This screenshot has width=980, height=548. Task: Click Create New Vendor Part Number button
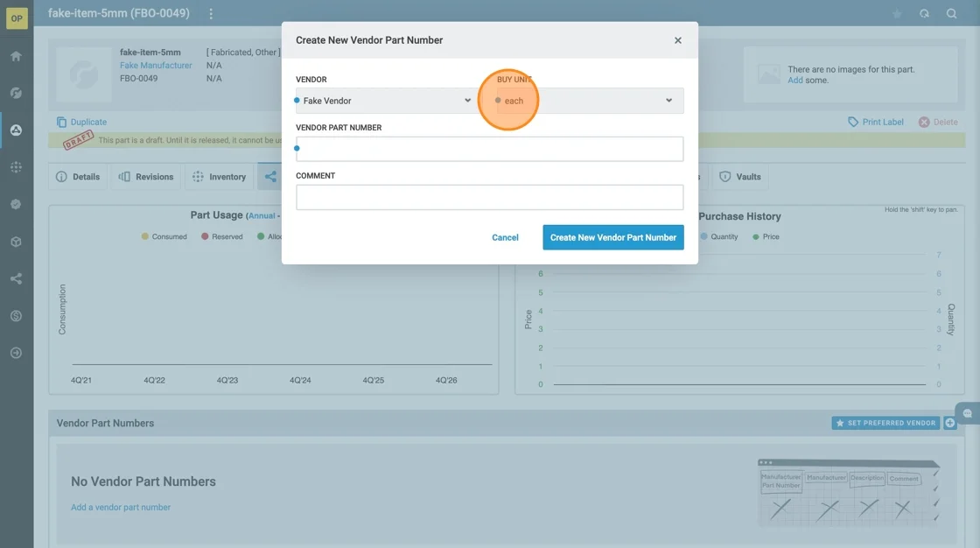pyautogui.click(x=612, y=237)
